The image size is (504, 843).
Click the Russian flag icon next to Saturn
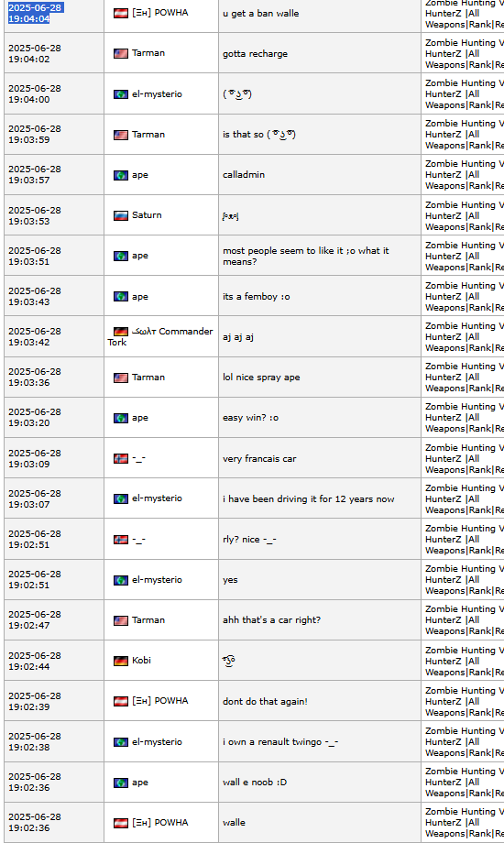tap(120, 215)
